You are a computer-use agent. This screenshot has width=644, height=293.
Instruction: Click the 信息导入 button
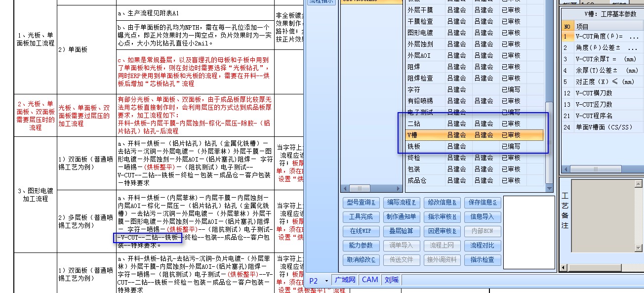click(483, 216)
